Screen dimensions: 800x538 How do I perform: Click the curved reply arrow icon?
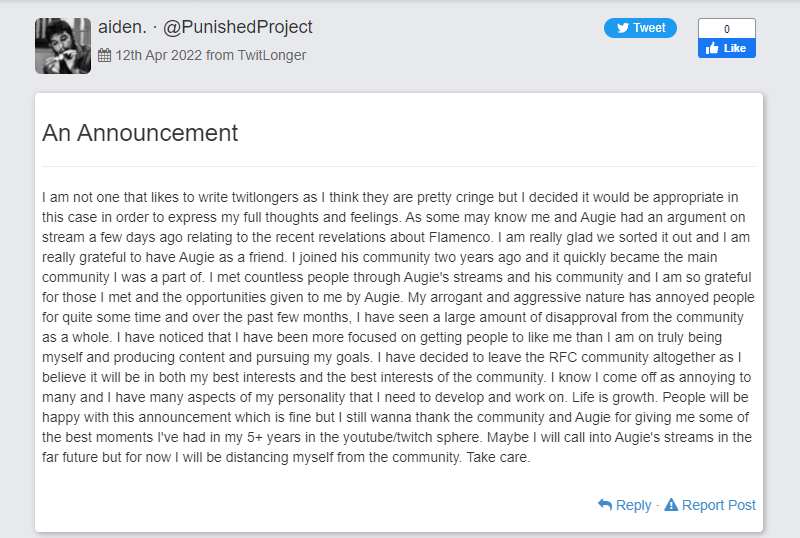pos(605,505)
